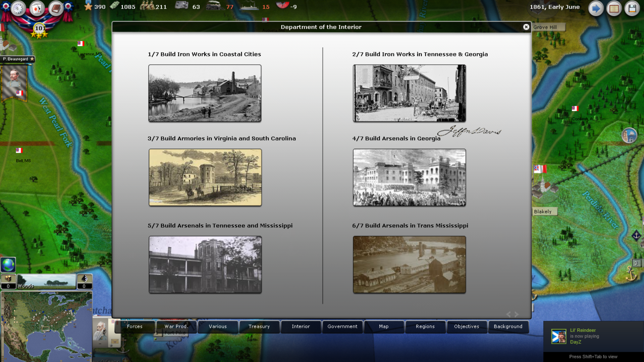
Task: Switch to the Interior tab
Action: [301, 326]
